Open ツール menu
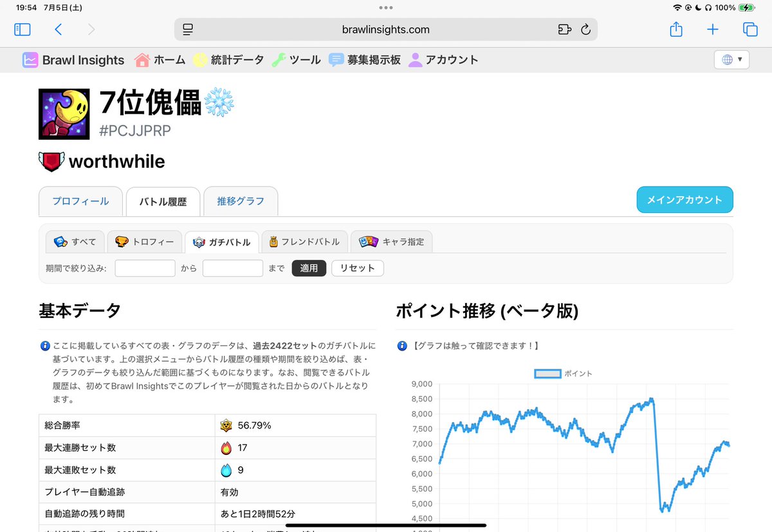Image resolution: width=772 pixels, height=532 pixels. (x=296, y=60)
